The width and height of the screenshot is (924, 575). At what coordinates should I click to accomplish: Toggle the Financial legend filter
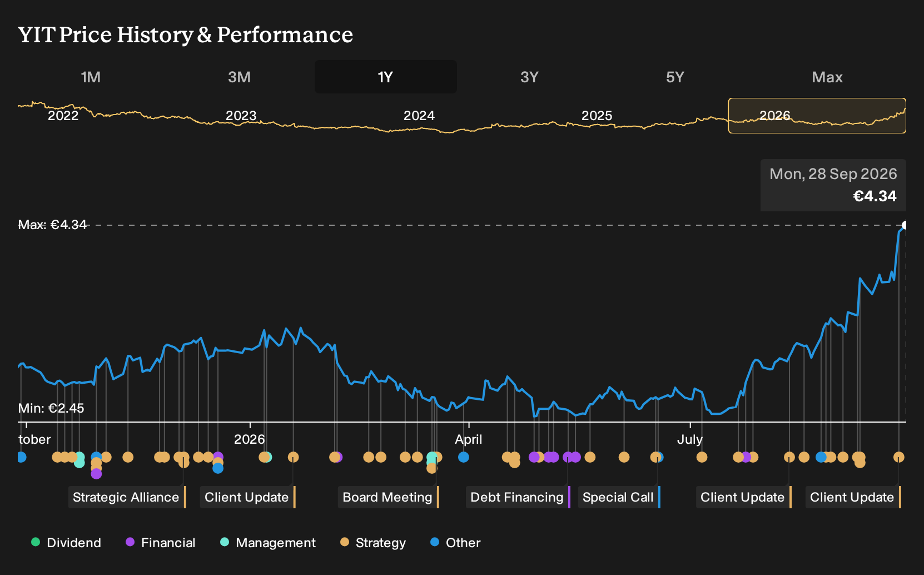coord(161,543)
